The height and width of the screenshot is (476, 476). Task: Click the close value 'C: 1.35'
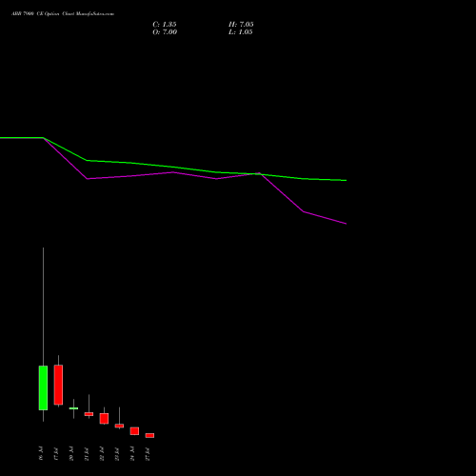[x=165, y=25]
